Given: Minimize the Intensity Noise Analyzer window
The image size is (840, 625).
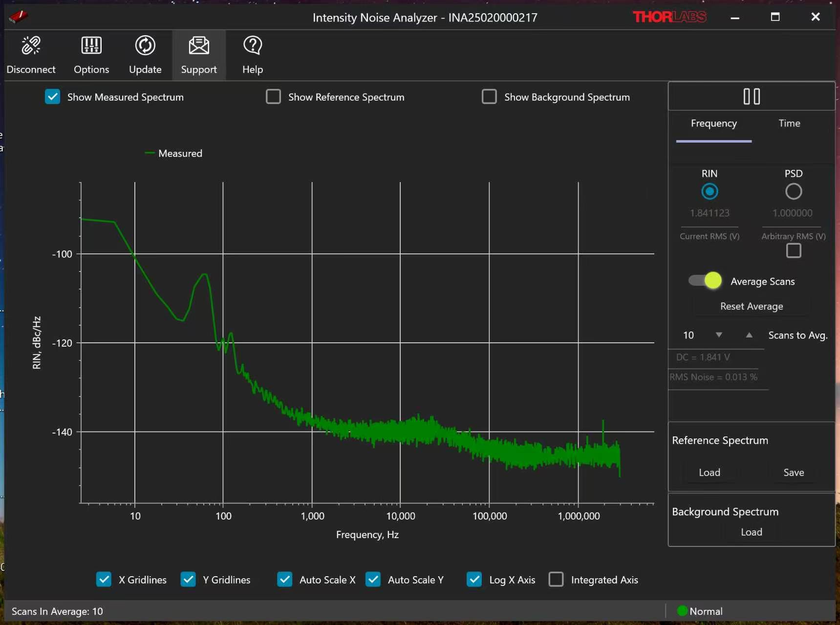Looking at the screenshot, I should pyautogui.click(x=735, y=18).
